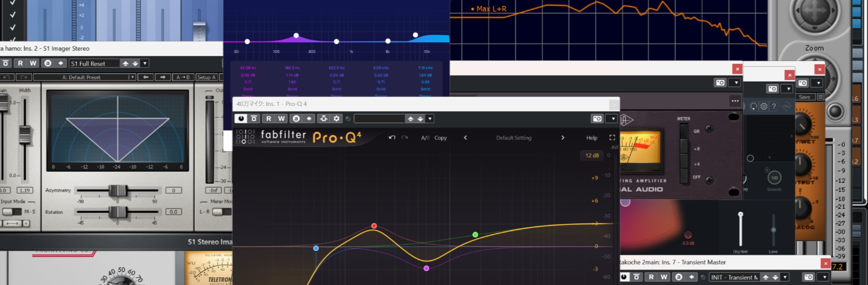Image resolution: width=868 pixels, height=285 pixels.
Task: Click the Width fader in S1 Imager
Action: 24,135
